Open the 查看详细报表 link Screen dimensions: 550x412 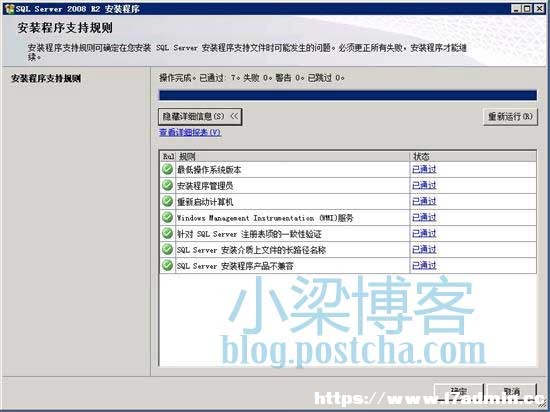coord(190,133)
